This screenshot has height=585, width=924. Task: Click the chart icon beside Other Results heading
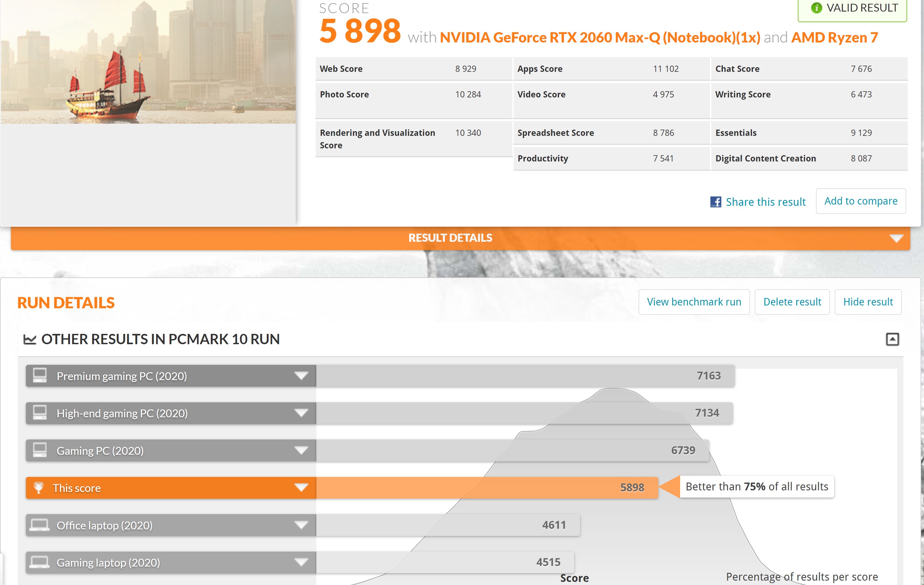click(30, 339)
